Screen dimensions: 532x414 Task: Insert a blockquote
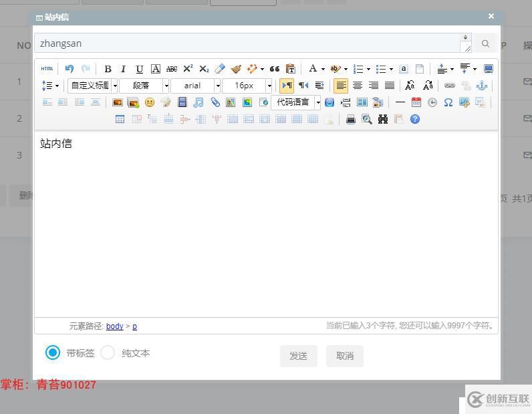pos(275,69)
